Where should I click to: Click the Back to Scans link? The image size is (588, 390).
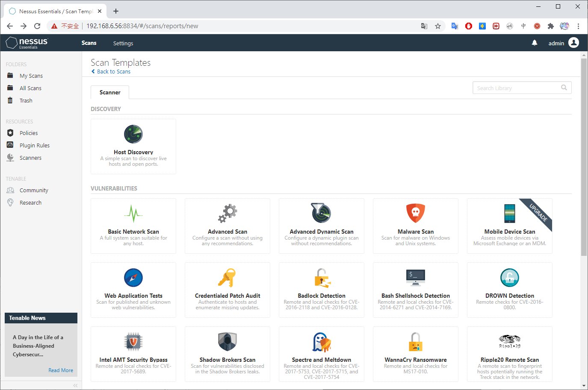pos(113,72)
